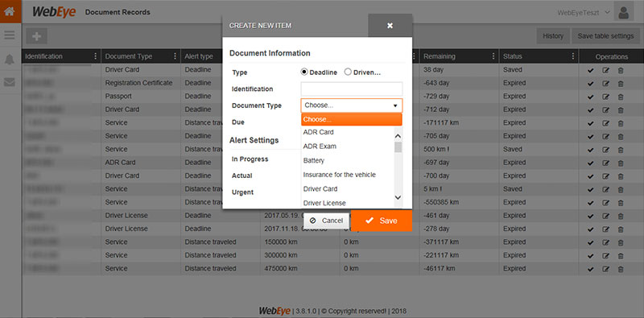644x318 pixels.
Task: Open Document Type column options menu
Action: point(175,56)
